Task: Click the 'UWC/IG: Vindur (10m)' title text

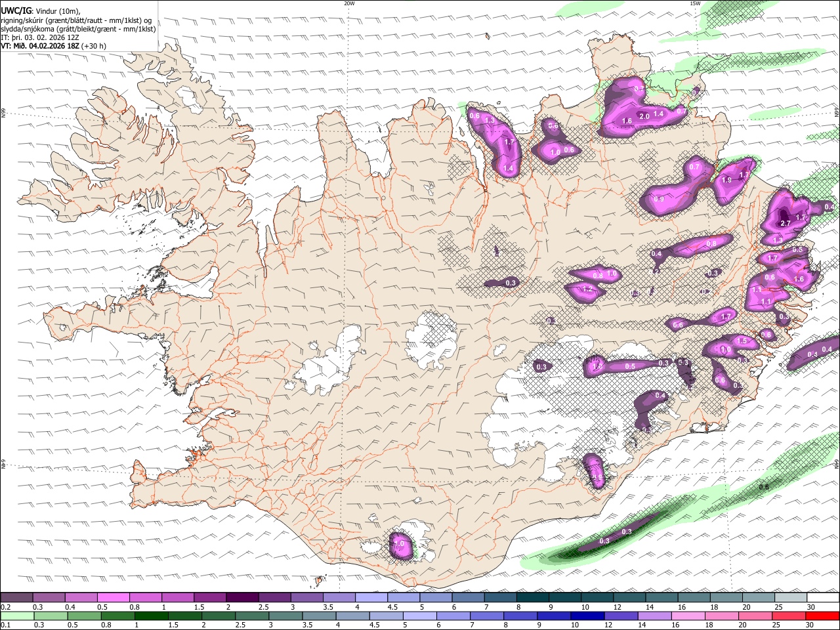Action: pos(41,11)
